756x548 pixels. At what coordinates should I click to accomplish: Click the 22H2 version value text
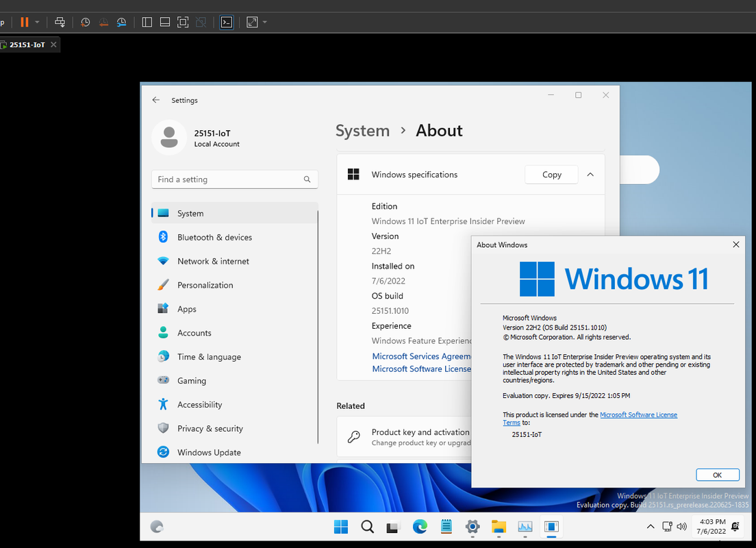[381, 251]
